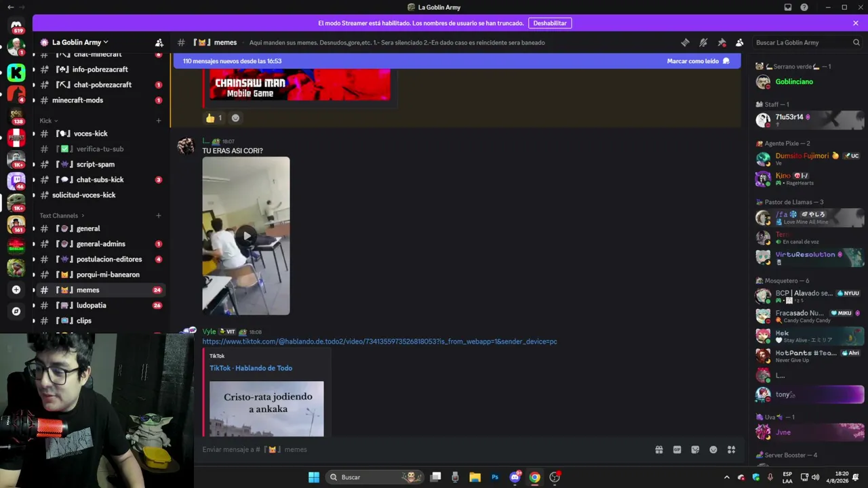Open the script-spam channel
The image size is (868, 488).
tap(100, 164)
